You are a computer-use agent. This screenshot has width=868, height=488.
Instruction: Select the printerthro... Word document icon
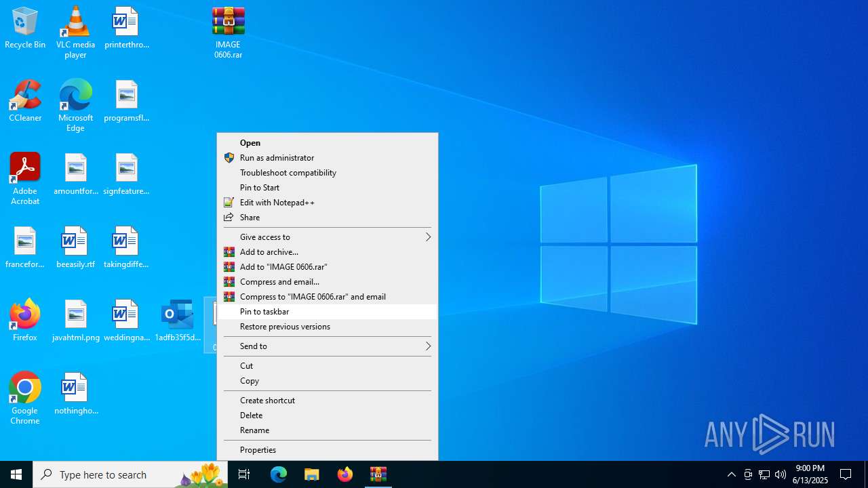pyautogui.click(x=126, y=28)
